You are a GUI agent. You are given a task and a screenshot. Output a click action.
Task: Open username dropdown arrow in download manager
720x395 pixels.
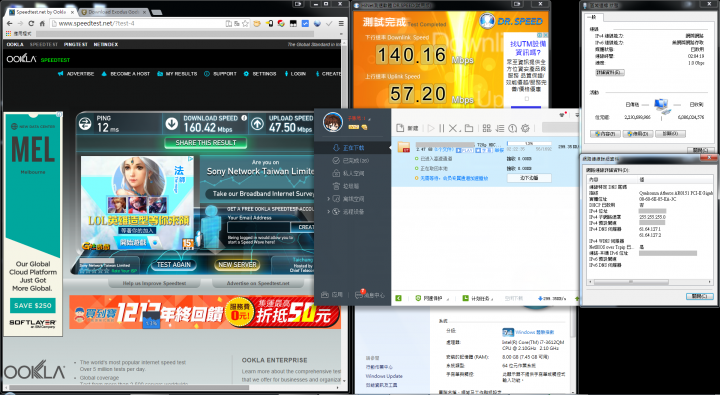point(370,119)
